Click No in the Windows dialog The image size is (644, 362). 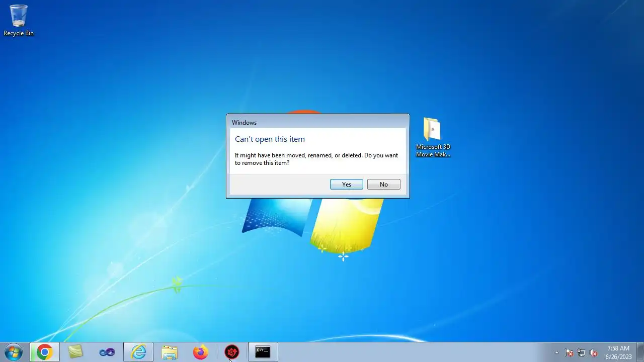(383, 185)
